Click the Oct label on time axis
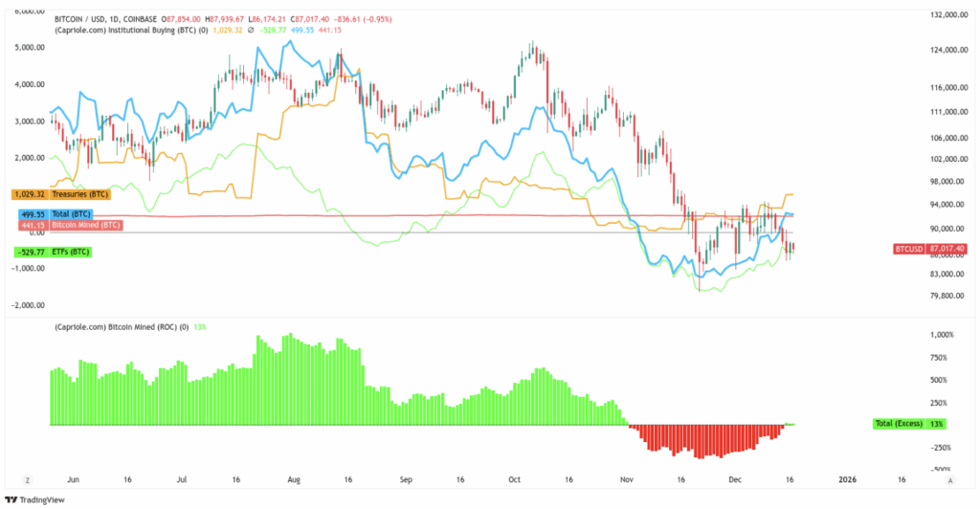 pyautogui.click(x=514, y=479)
